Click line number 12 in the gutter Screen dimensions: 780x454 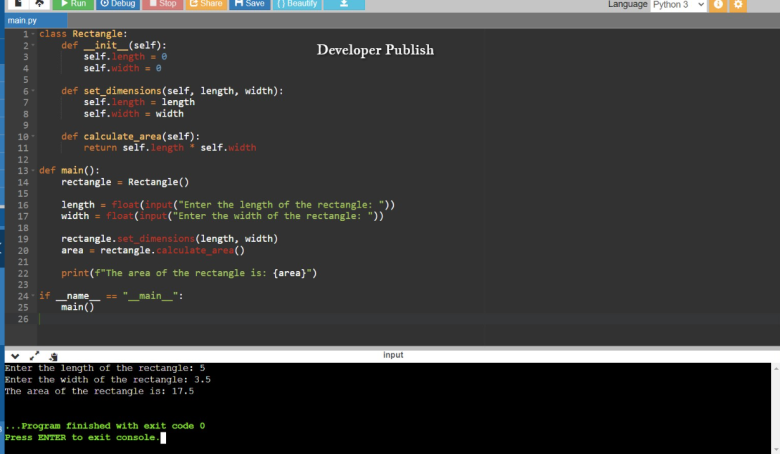click(23, 160)
